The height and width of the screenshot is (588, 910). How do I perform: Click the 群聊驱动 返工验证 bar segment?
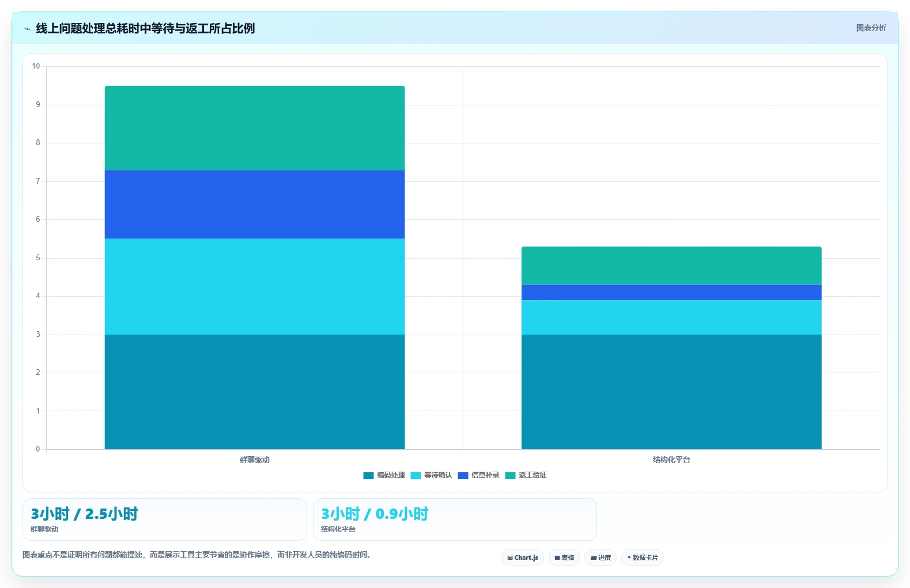coord(255,128)
